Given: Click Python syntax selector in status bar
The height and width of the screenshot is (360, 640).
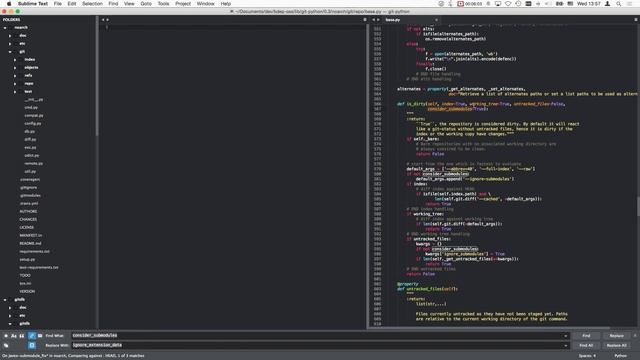Looking at the screenshot, I should pyautogui.click(x=620, y=356).
